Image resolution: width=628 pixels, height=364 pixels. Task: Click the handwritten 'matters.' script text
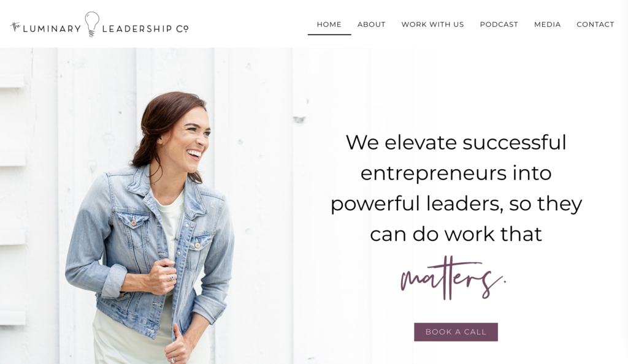pyautogui.click(x=453, y=278)
